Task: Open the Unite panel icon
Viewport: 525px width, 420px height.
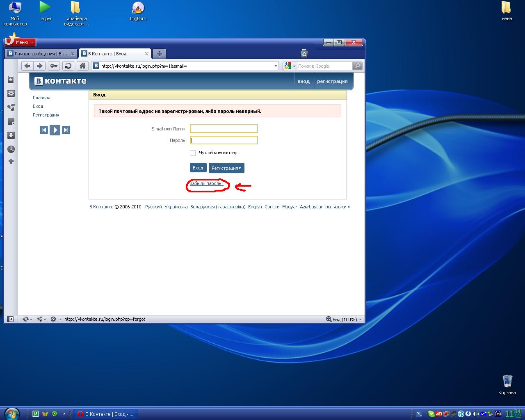Action: tap(11, 107)
